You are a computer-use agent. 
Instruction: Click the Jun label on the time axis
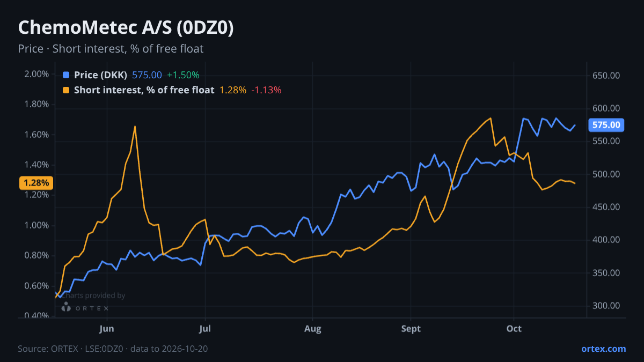pyautogui.click(x=107, y=328)
